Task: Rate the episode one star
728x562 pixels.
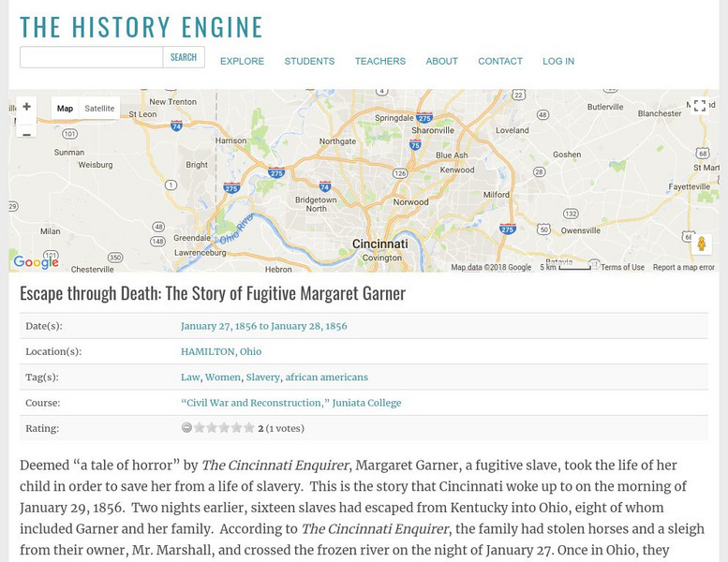Action: [x=199, y=428]
